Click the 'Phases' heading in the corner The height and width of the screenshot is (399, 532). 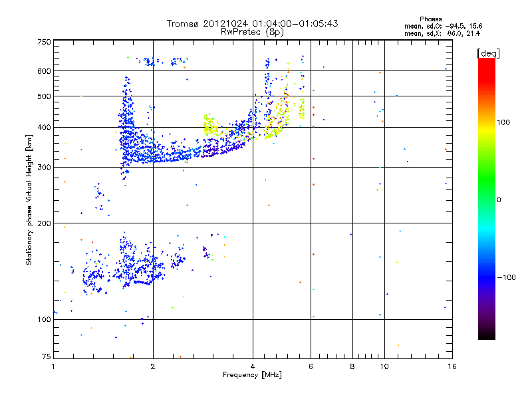[430, 19]
